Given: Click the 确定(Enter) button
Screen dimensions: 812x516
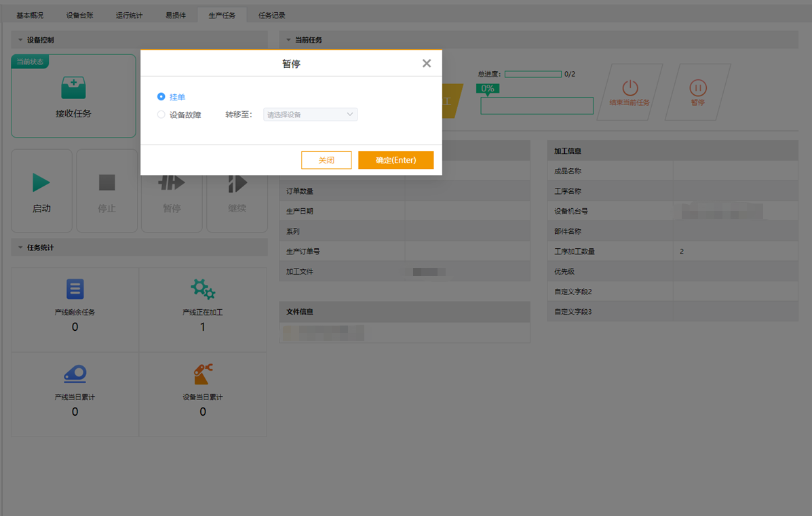Looking at the screenshot, I should 395,160.
